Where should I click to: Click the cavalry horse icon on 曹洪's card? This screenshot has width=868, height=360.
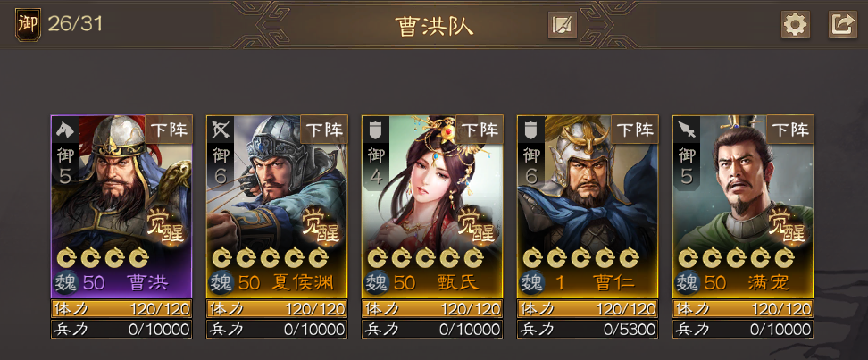(65, 130)
